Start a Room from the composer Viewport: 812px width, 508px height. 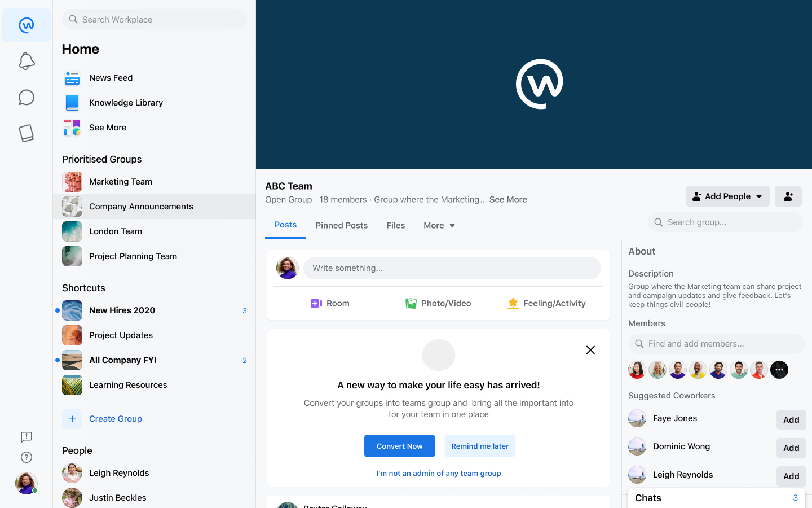click(330, 304)
